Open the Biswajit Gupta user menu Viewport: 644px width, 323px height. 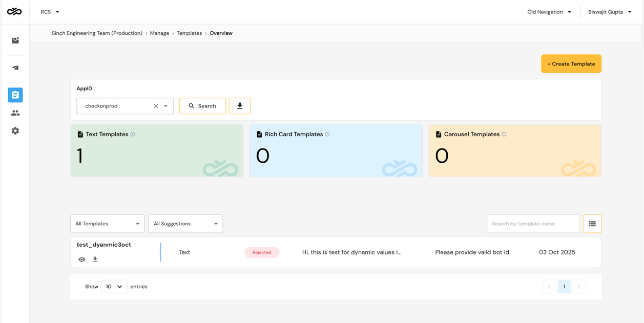[x=610, y=12]
